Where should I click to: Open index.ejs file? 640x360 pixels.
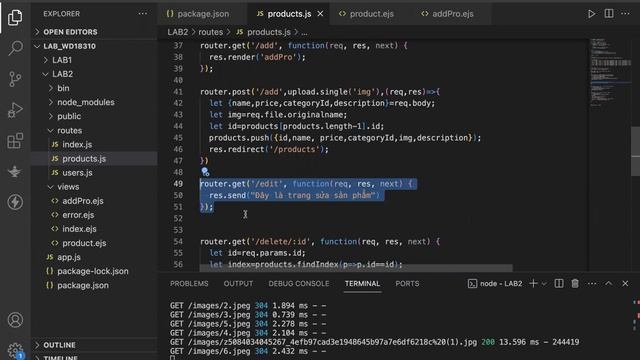coord(94,229)
